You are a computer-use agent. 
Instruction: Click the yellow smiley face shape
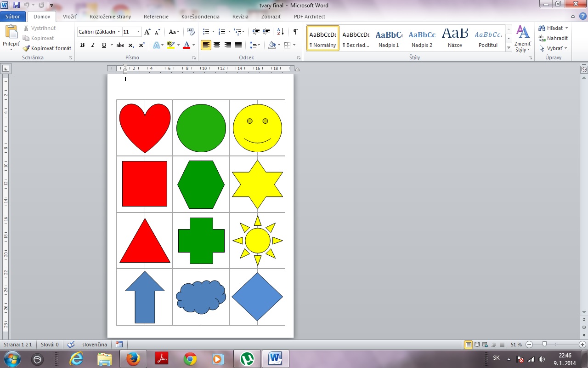257,128
